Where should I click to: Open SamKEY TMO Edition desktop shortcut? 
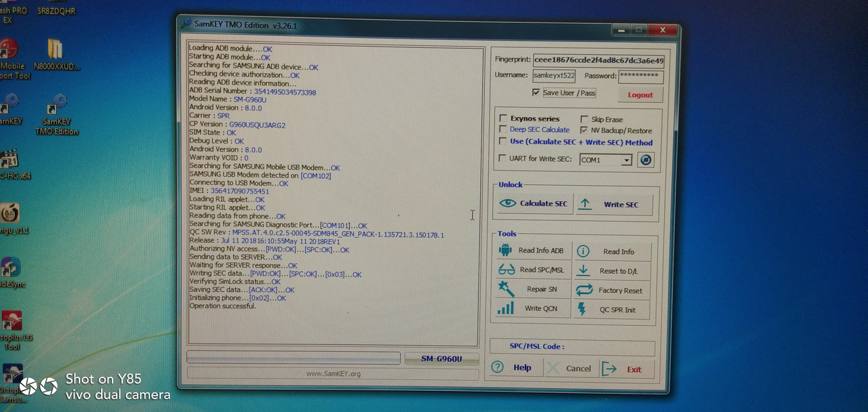(58, 114)
